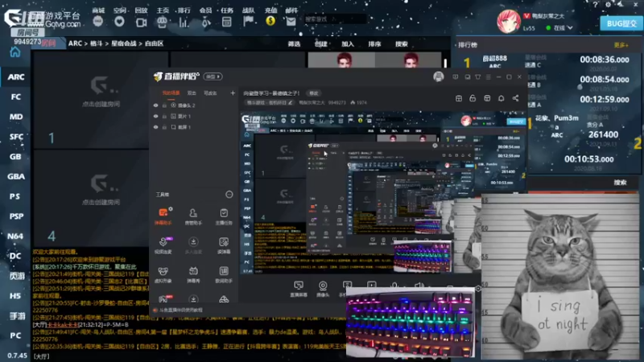The width and height of the screenshot is (644, 362).
Task: Add the 直播屏幕 screen source in live companion
Action: coord(299,289)
